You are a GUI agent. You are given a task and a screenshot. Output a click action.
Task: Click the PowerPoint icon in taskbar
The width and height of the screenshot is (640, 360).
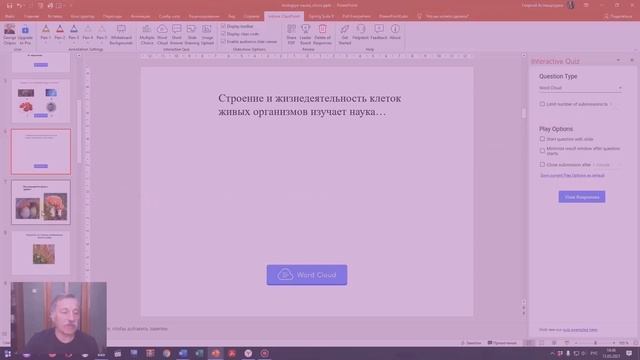[216, 353]
